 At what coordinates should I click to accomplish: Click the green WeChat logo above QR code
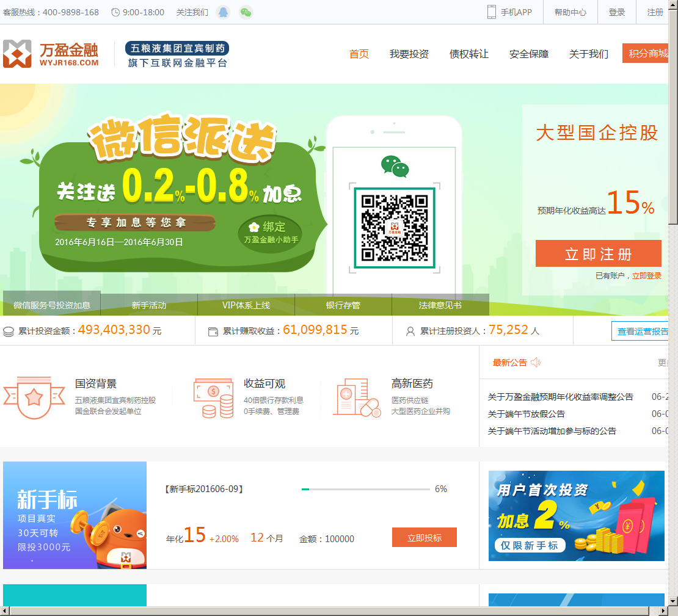pyautogui.click(x=395, y=167)
